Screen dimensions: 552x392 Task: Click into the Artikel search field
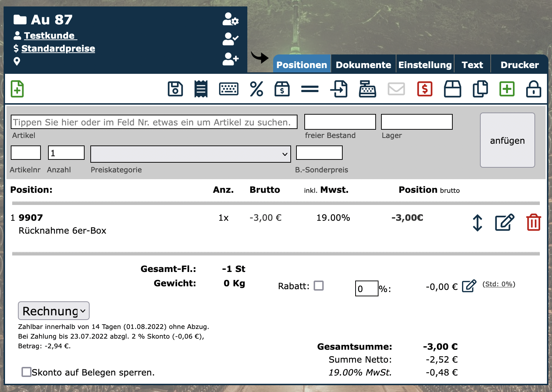tap(154, 122)
